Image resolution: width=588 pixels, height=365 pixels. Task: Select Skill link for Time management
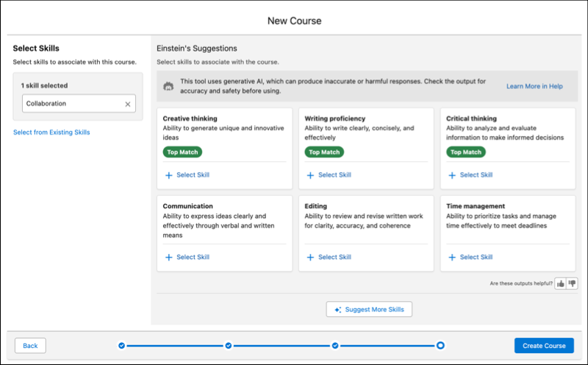[x=476, y=257]
